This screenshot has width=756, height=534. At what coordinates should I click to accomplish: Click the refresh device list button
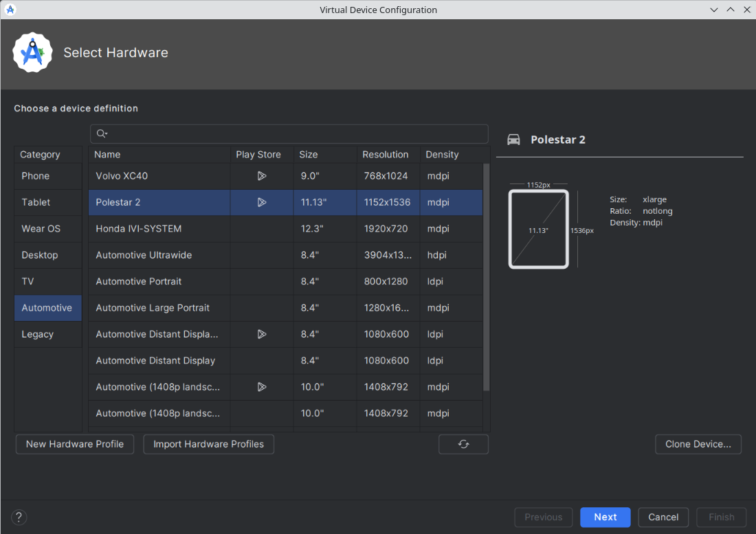tap(463, 444)
